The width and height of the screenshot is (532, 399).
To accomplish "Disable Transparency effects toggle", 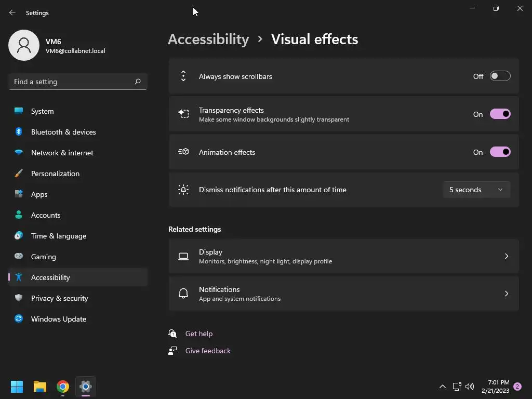I will coord(500,114).
